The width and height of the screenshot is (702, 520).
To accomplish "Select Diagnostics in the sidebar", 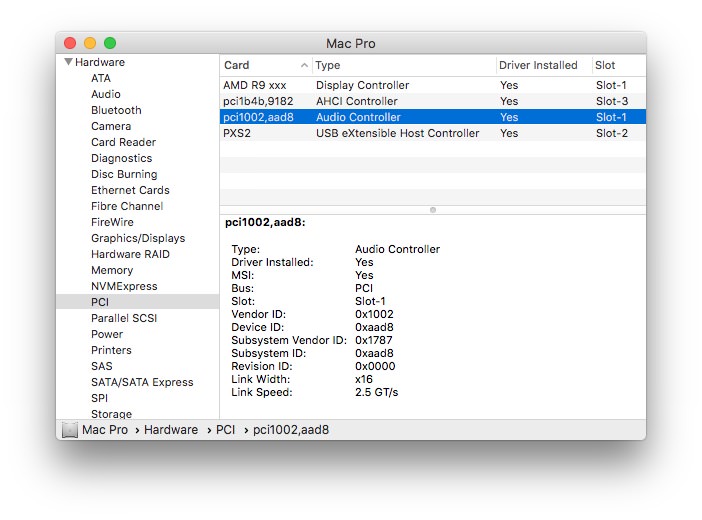I will point(122,159).
